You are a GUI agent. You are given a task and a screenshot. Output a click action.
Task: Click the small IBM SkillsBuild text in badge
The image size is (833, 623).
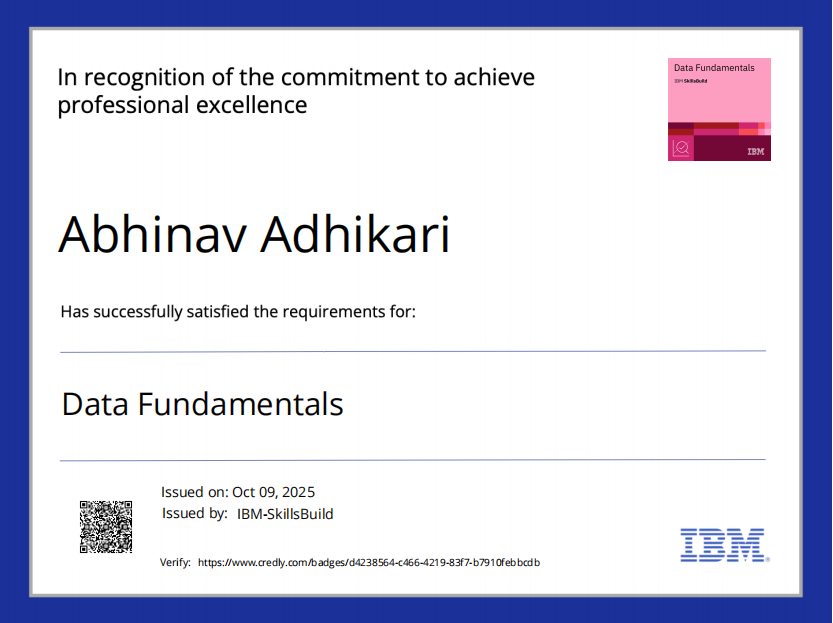pos(692,80)
